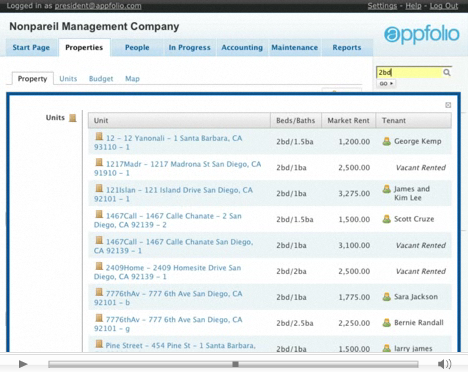Open the In Progress tab
468x372 pixels.
tap(189, 47)
